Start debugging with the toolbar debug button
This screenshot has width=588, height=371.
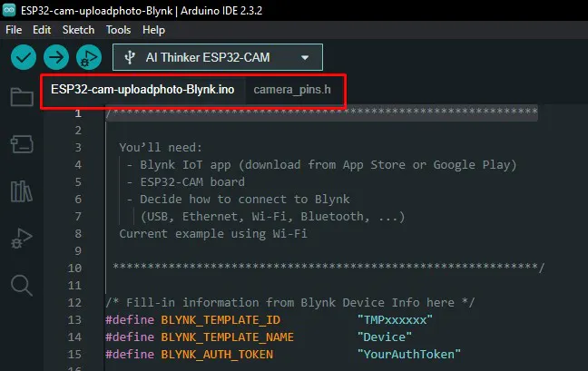click(89, 57)
